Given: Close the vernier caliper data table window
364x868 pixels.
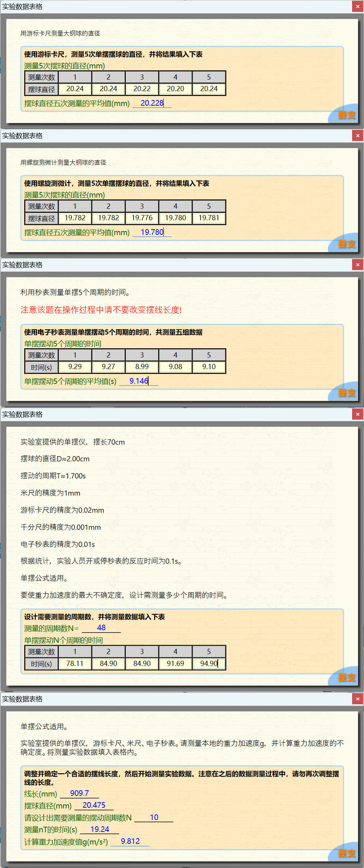Looking at the screenshot, I should (358, 7).
